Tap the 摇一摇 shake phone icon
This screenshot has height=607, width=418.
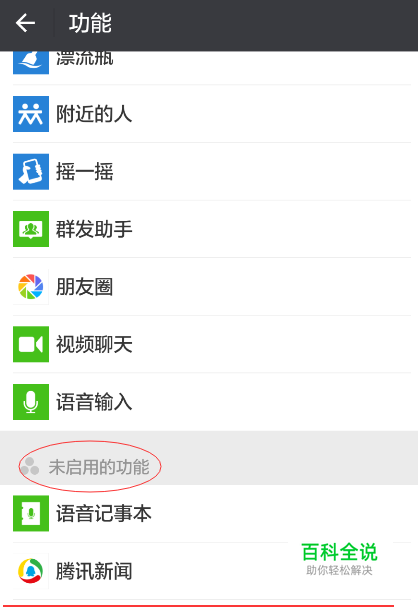[31, 171]
